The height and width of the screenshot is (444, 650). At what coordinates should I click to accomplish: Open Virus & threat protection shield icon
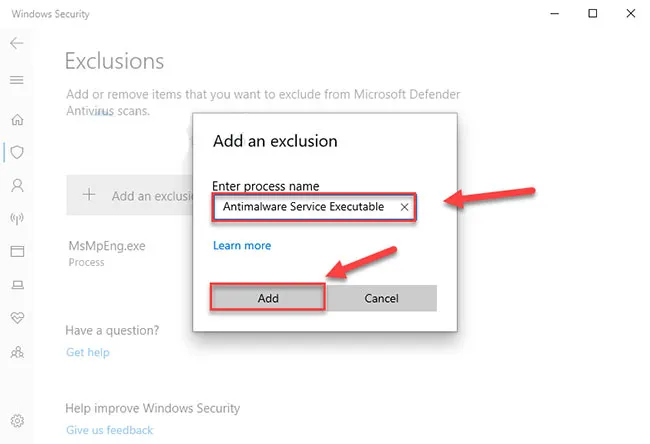point(16,152)
